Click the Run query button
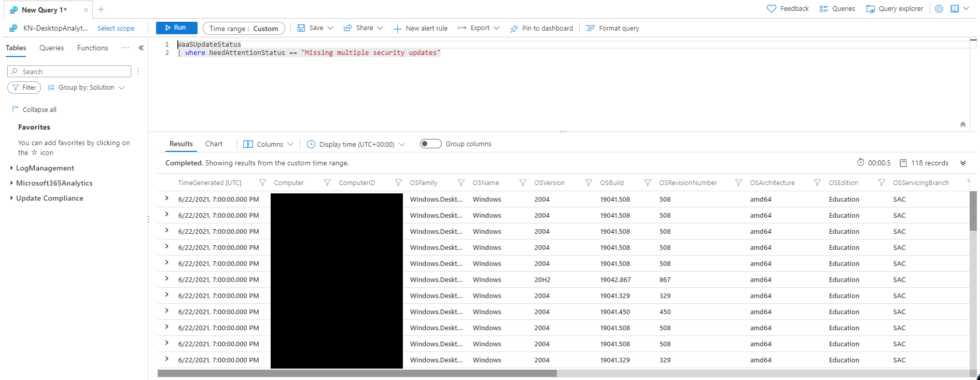This screenshot has height=380, width=980. pos(176,28)
